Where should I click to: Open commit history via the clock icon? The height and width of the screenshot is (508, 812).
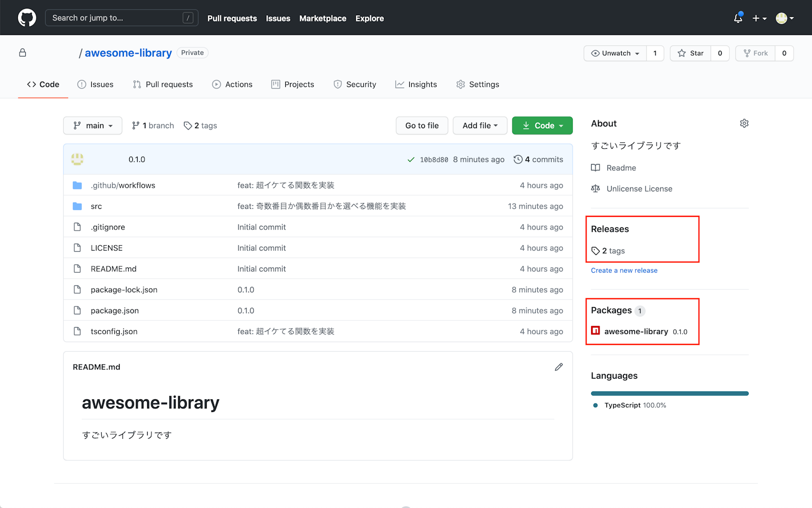(x=517, y=159)
